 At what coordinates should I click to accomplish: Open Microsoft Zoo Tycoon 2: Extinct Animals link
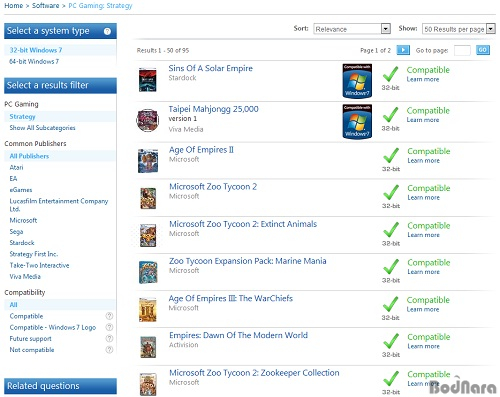coord(243,224)
